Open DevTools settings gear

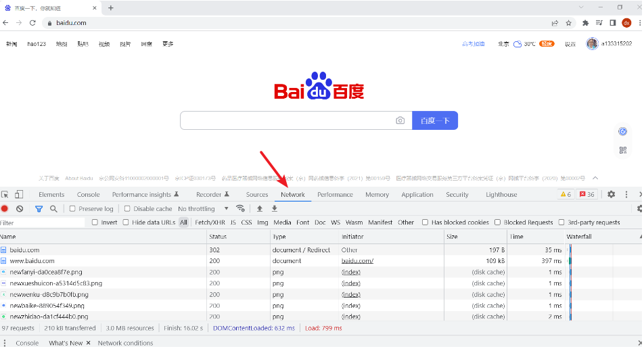(611, 194)
